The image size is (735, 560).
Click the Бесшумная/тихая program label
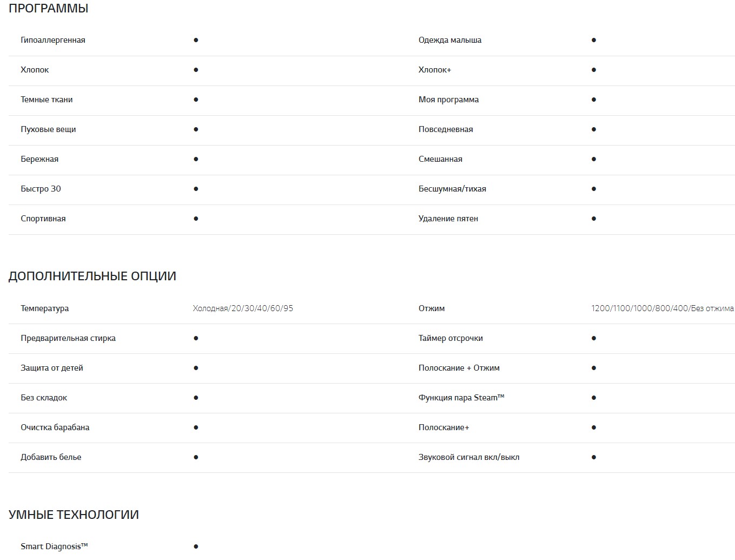tap(452, 189)
